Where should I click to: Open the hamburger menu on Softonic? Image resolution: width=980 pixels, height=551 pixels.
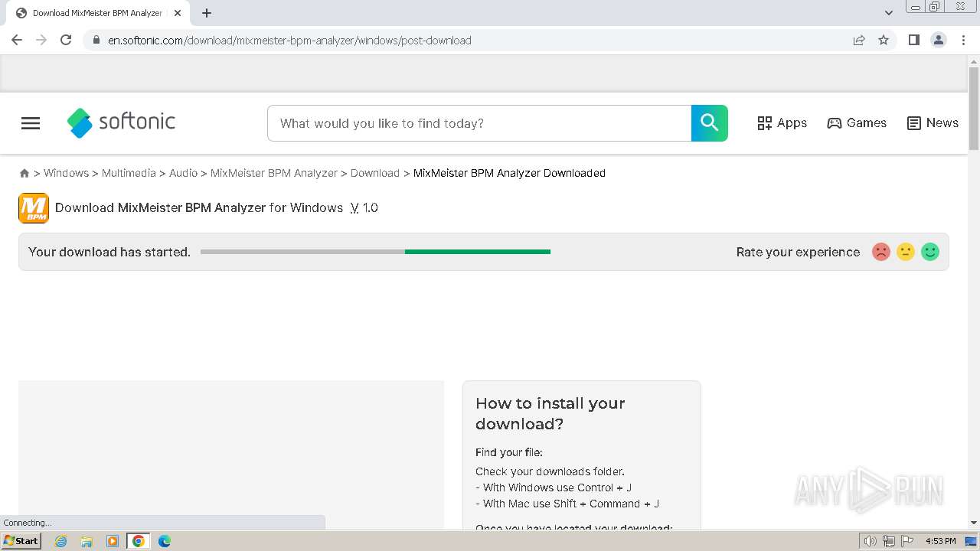(x=31, y=123)
